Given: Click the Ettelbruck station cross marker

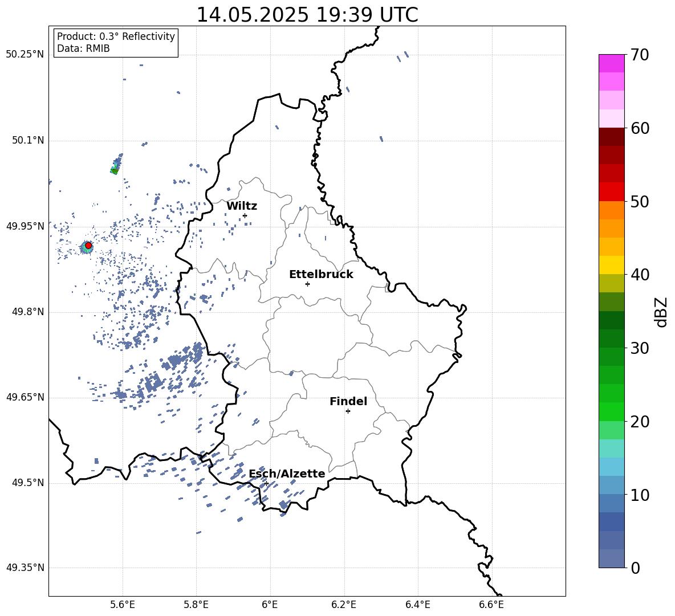Looking at the screenshot, I should (x=307, y=284).
